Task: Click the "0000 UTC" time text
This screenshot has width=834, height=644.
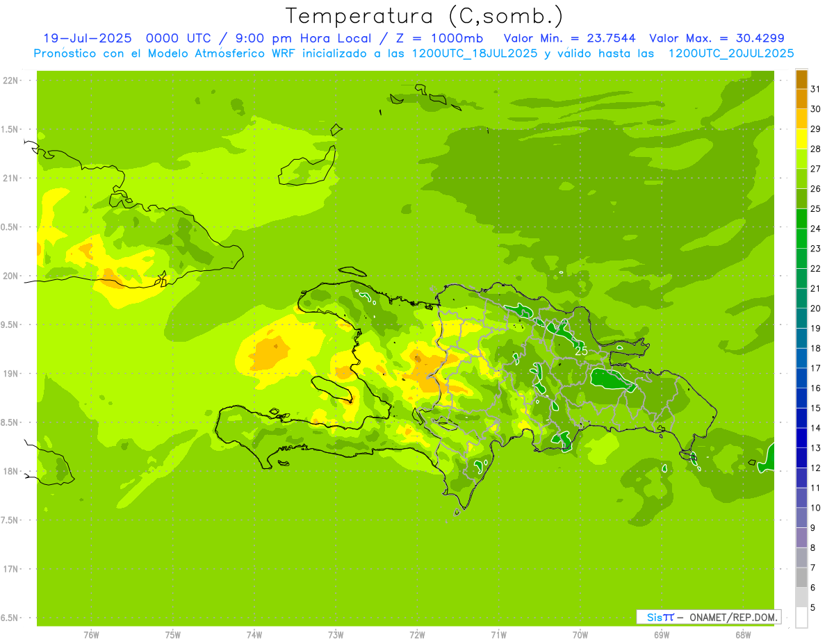Action: [178, 38]
